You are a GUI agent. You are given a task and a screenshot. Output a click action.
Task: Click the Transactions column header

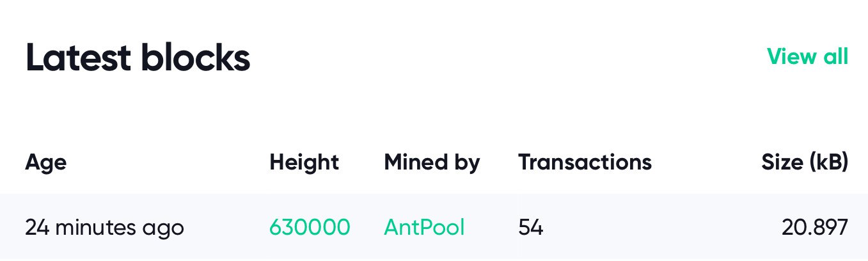coord(585,162)
